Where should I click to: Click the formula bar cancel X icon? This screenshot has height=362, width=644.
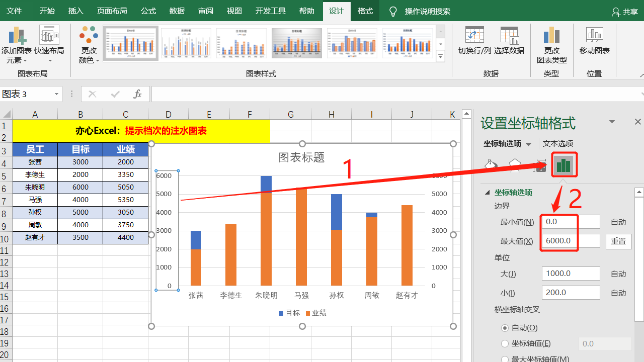[x=92, y=94]
